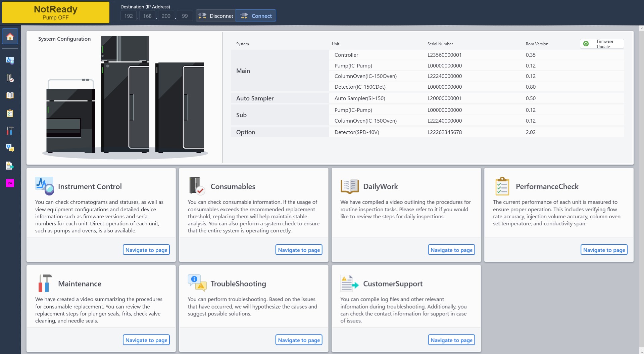The width and height of the screenshot is (644, 354).
Task: Click the Firmware Update button
Action: click(x=602, y=44)
